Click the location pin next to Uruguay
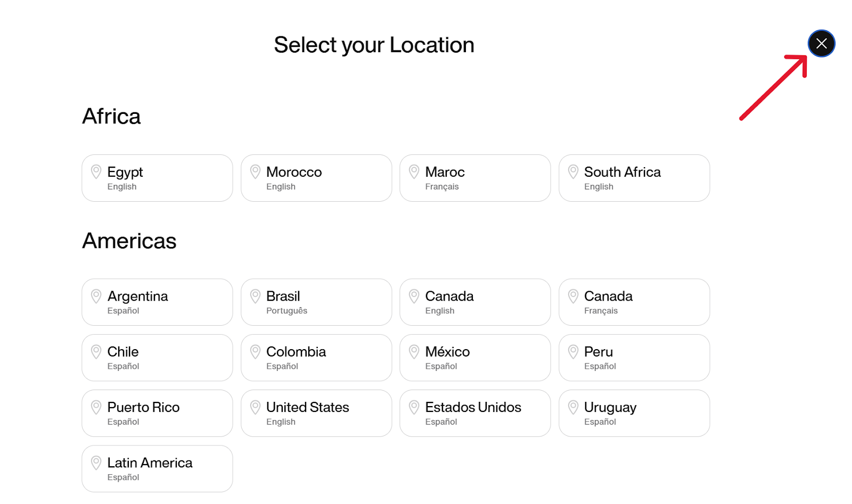Image resolution: width=852 pixels, height=504 pixels. (x=574, y=407)
